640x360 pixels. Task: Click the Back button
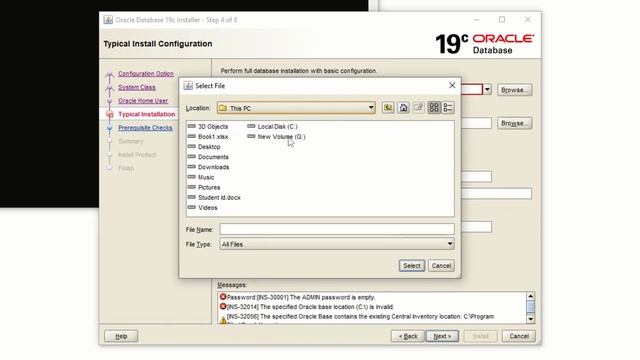[408, 336]
